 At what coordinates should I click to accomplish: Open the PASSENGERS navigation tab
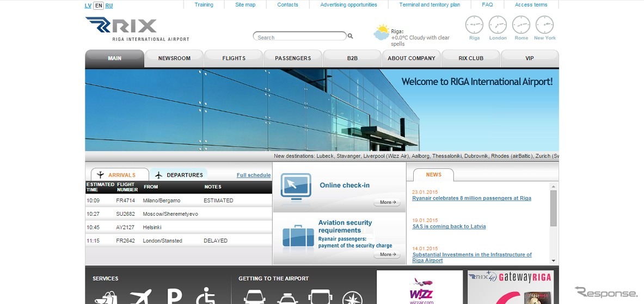(293, 58)
